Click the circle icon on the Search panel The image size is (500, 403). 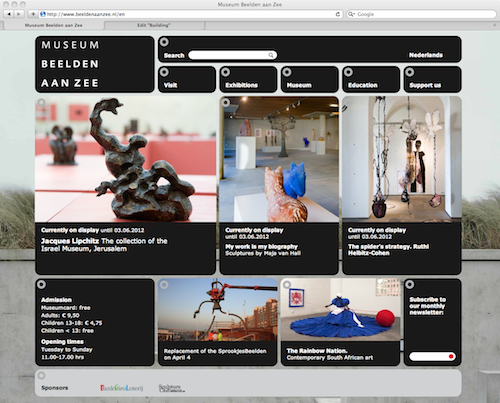164,42
